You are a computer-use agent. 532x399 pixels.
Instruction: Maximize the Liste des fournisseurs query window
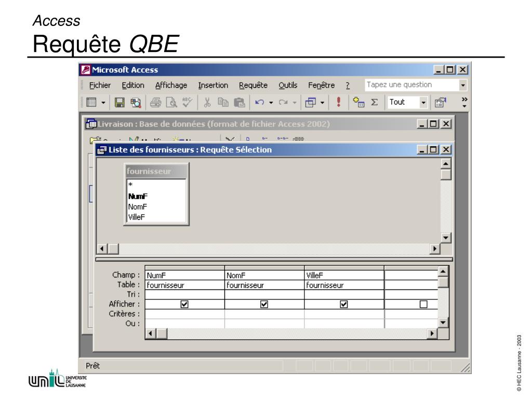point(434,150)
